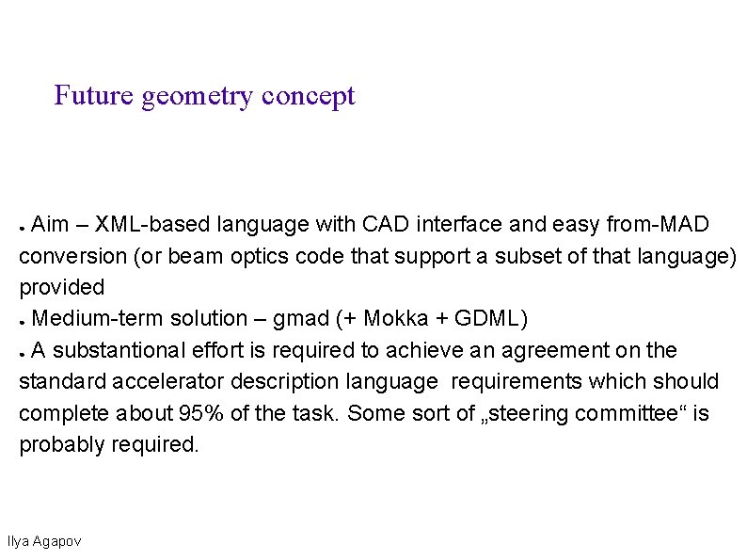
Task: Click the text GDML)
Action: click(491, 319)
